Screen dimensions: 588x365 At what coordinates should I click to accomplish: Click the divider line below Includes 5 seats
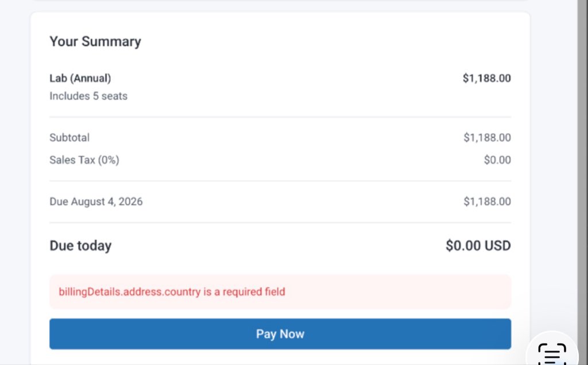click(x=280, y=117)
